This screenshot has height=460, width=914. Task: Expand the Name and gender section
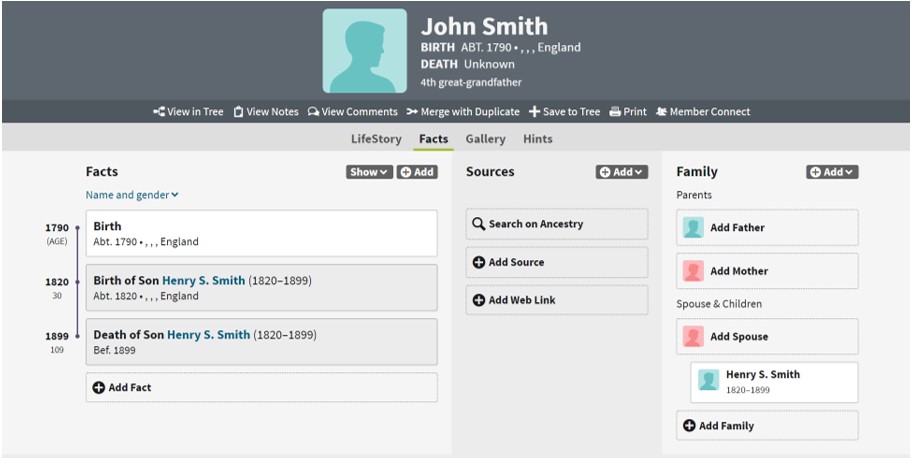click(x=132, y=195)
